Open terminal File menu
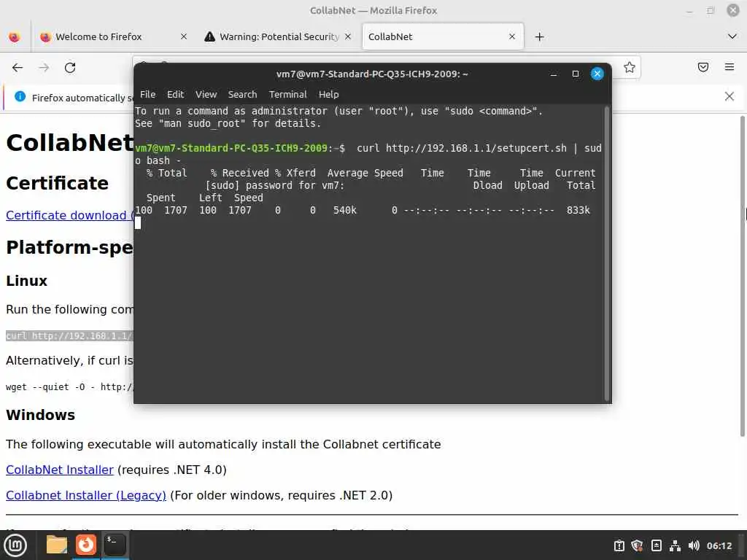 [x=147, y=94]
